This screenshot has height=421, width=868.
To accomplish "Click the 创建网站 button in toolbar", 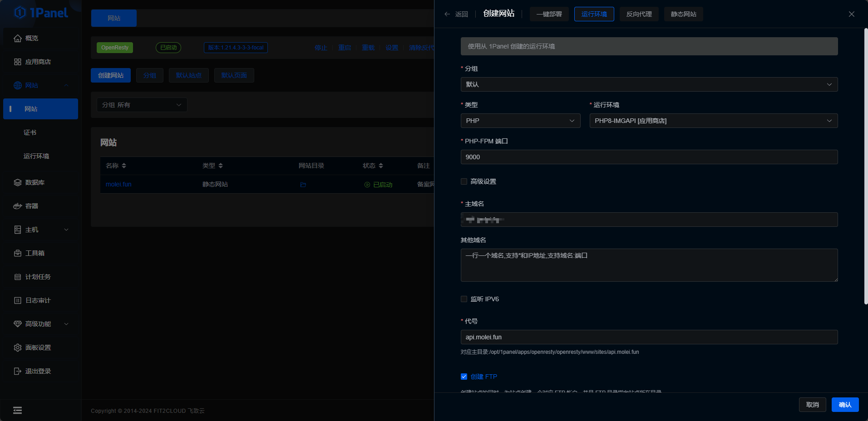I will click(111, 75).
